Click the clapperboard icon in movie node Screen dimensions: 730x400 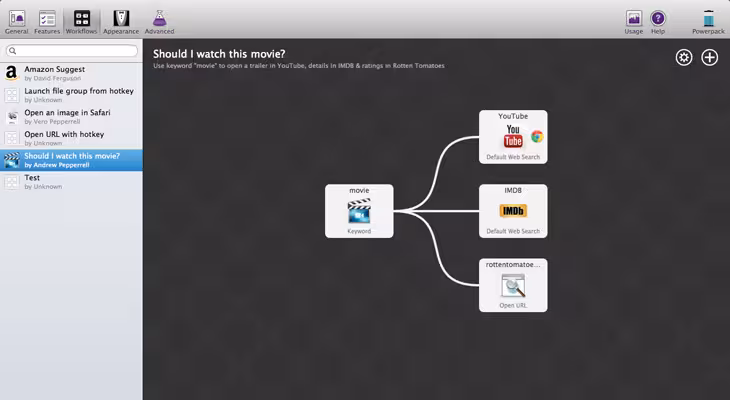click(x=359, y=211)
